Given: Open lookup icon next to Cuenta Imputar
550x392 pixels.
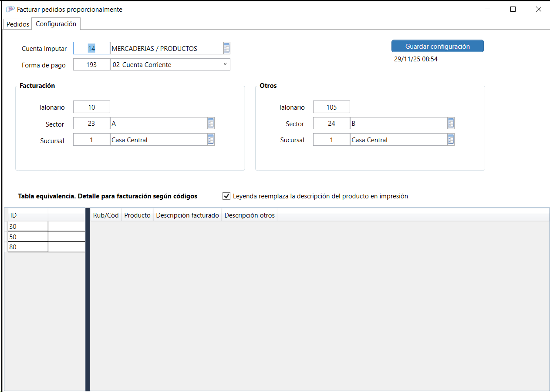Looking at the screenshot, I should (226, 48).
